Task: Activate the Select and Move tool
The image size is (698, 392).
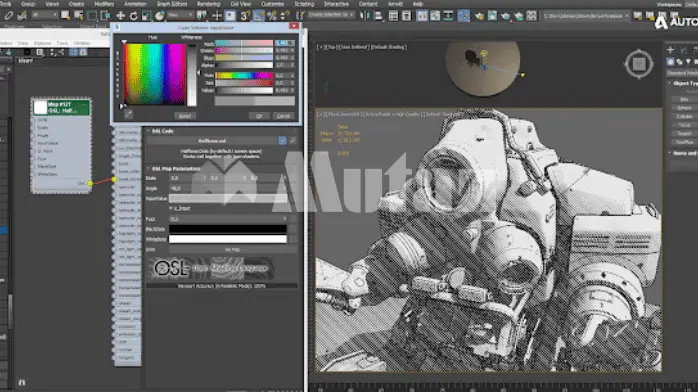Action: pos(120,16)
